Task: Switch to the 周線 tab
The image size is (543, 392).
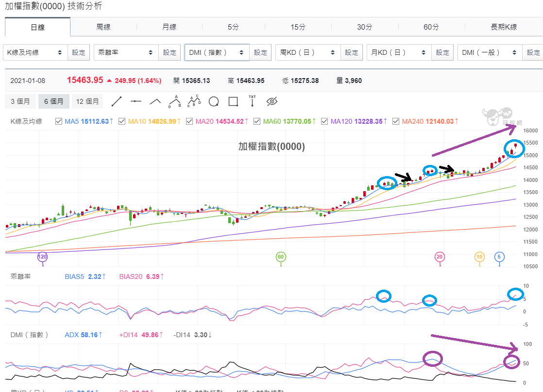Action: (x=103, y=27)
